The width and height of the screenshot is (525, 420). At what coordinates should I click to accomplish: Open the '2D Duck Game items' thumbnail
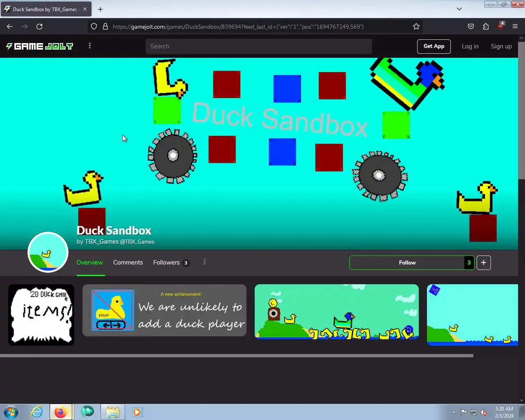[41, 315]
